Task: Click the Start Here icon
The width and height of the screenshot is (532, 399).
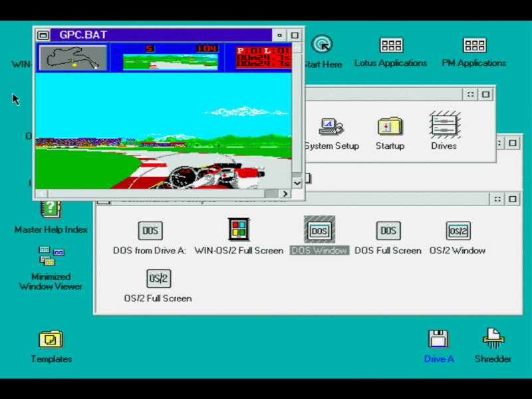Action: (322, 45)
